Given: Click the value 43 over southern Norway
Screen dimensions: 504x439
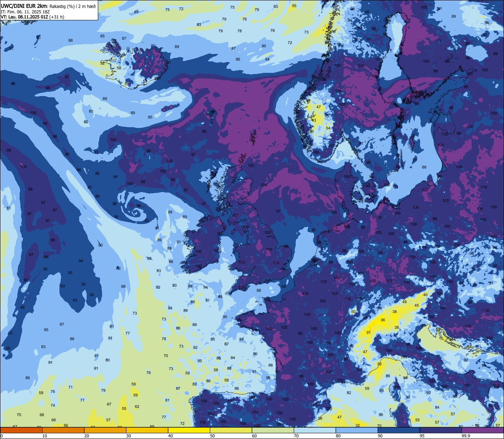Looking at the screenshot, I should (x=314, y=120).
